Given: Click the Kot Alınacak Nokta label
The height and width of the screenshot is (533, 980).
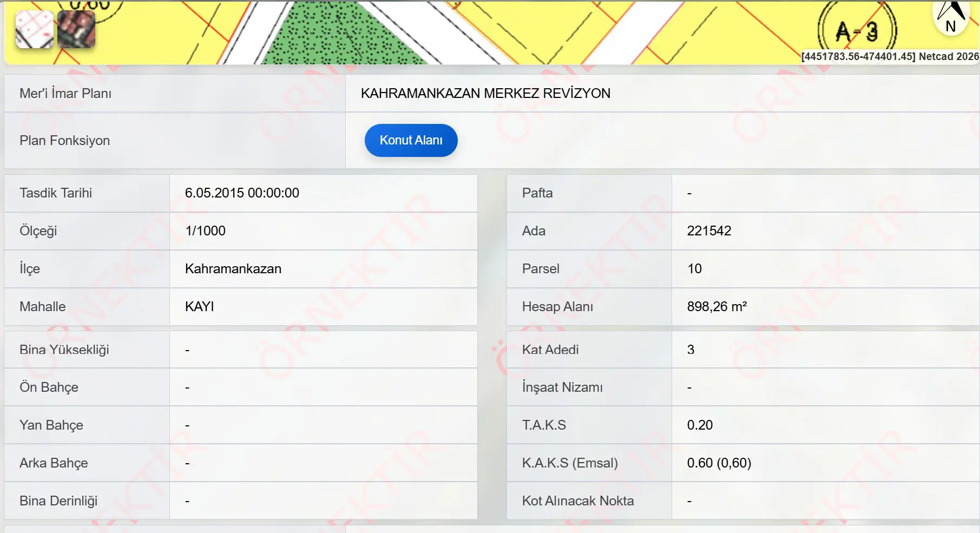Looking at the screenshot, I should click(578, 501).
